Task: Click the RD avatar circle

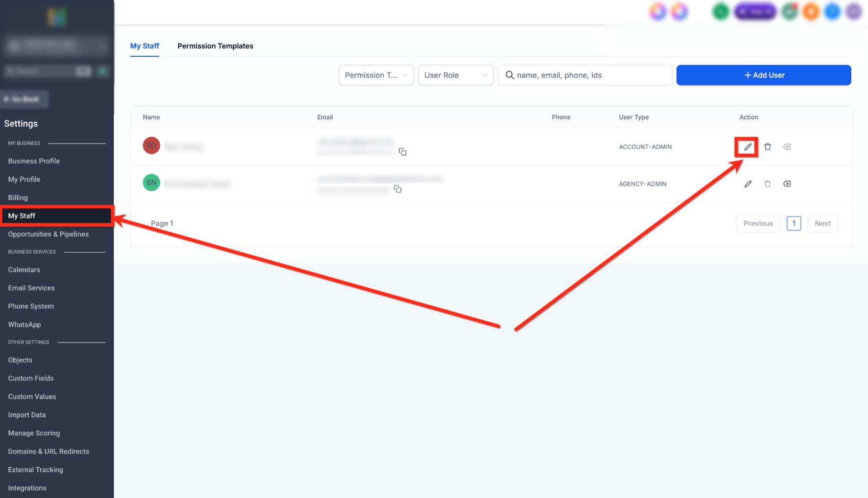Action: tap(152, 146)
